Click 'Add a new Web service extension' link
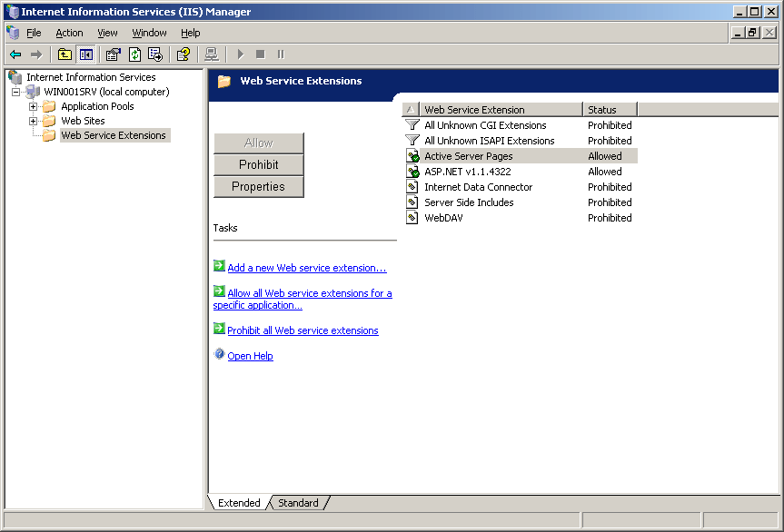 306,268
